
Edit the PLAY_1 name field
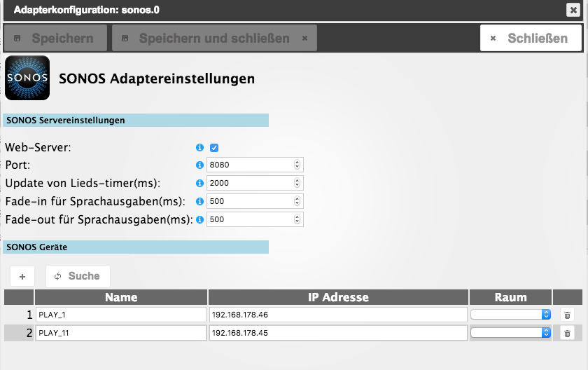[x=120, y=315]
